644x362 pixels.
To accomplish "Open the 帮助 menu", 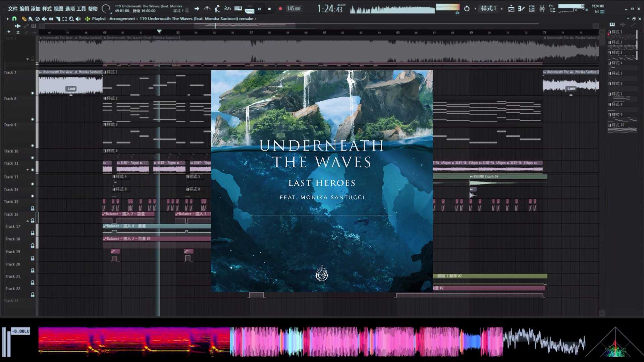I will pyautogui.click(x=93, y=9).
